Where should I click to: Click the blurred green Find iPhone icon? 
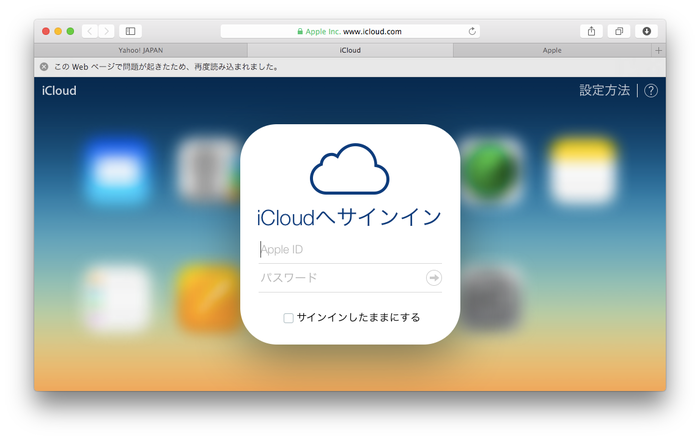coord(491,170)
